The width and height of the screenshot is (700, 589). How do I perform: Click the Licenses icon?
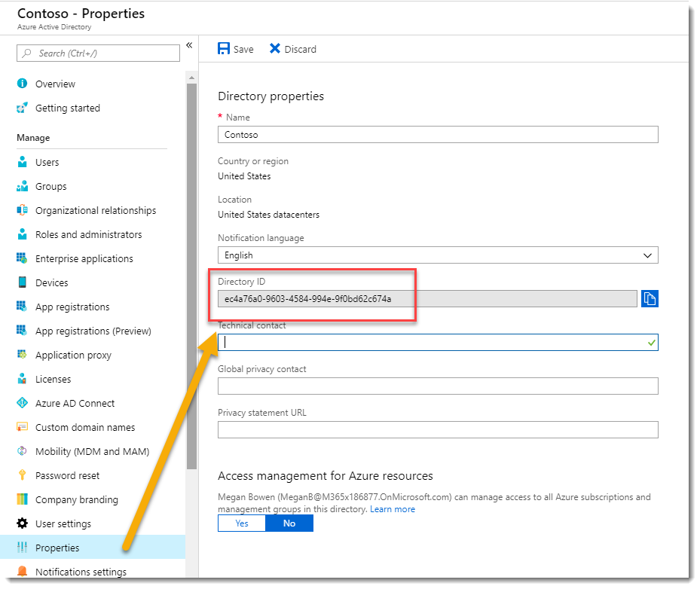(22, 379)
